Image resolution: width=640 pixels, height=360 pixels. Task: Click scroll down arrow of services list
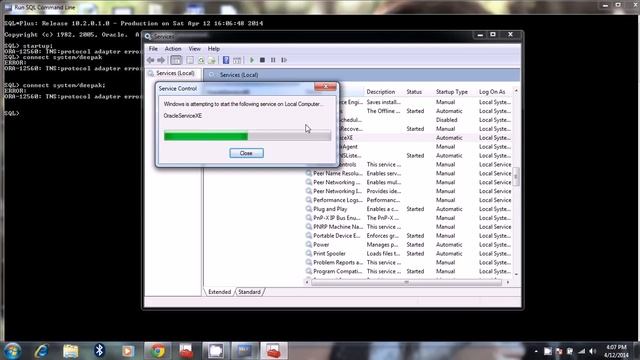[x=516, y=274]
